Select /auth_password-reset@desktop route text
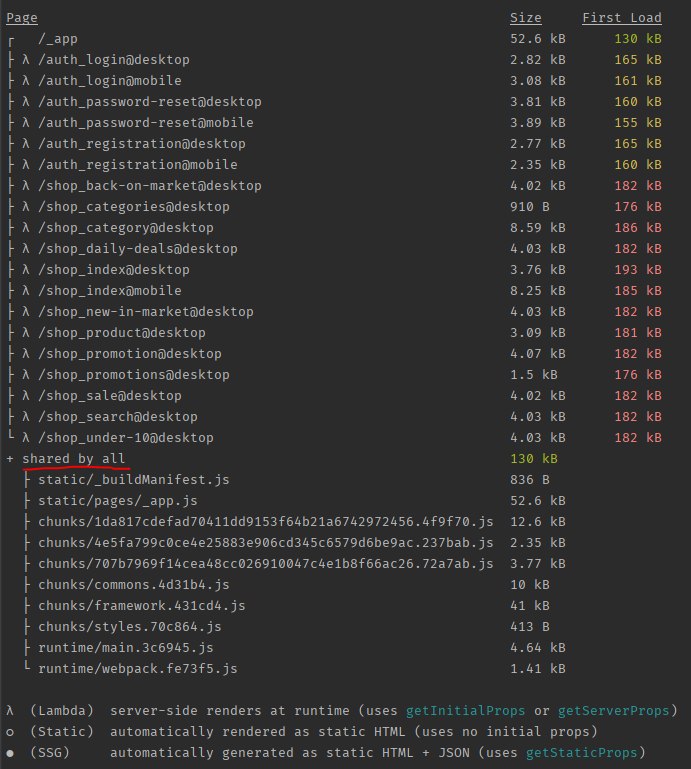The height and width of the screenshot is (769, 691). pos(150,102)
